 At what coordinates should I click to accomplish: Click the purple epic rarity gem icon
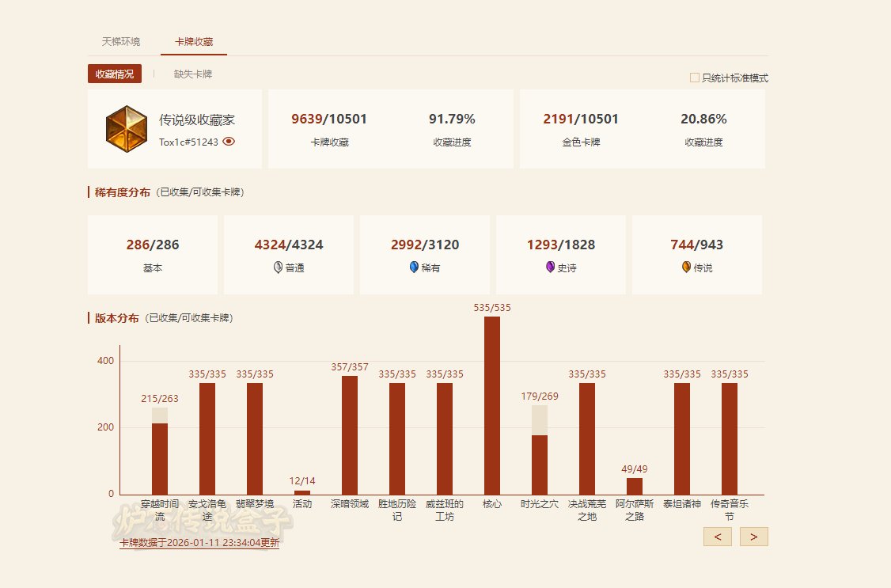tap(550, 267)
